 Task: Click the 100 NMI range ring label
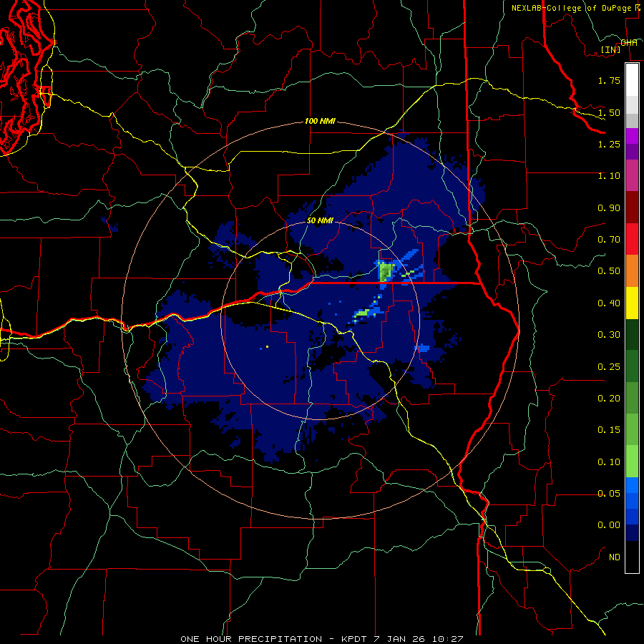click(320, 122)
